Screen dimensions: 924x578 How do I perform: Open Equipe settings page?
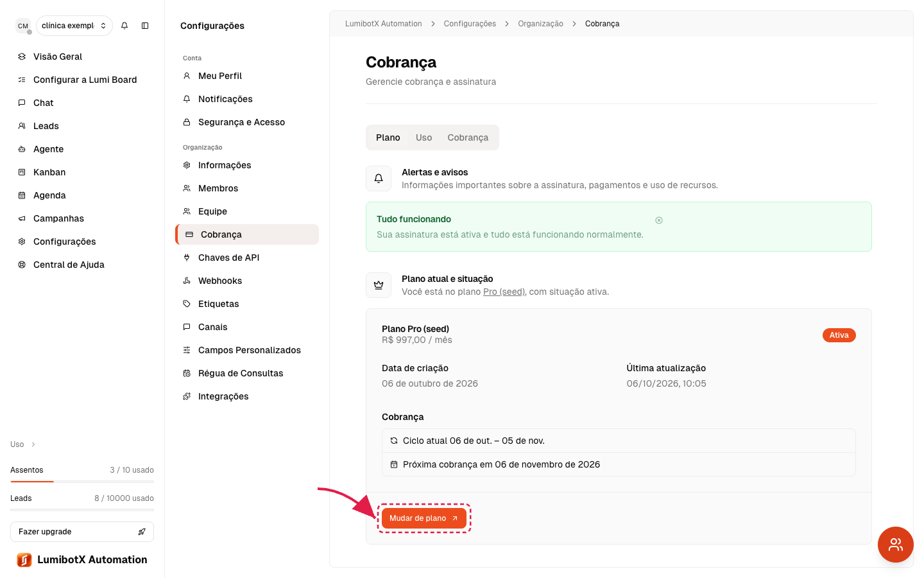[247, 211]
